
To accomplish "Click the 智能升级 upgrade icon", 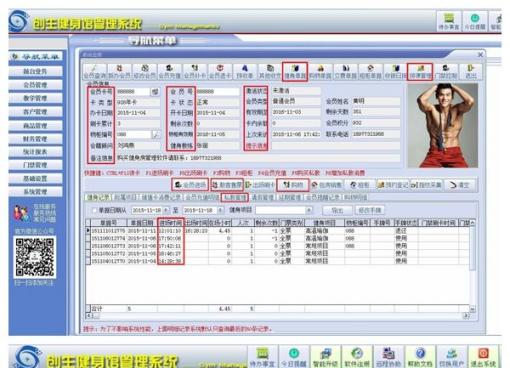I will tap(325, 357).
